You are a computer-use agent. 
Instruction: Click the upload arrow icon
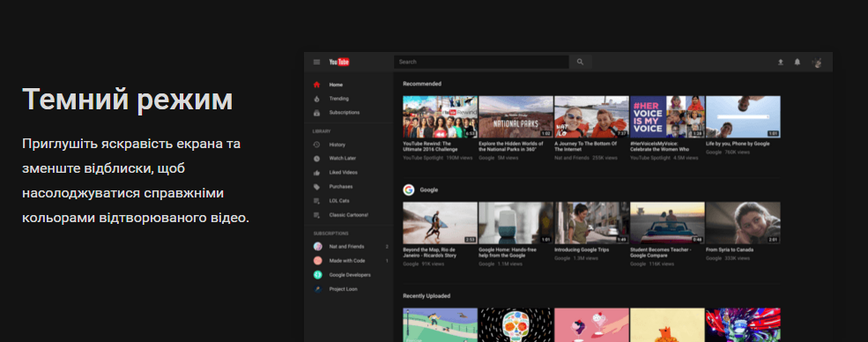[781, 62]
